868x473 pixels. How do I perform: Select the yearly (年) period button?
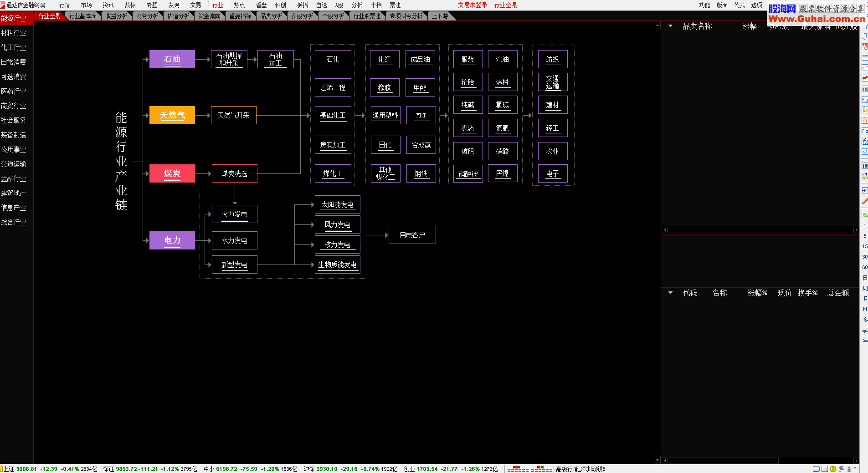864,341
